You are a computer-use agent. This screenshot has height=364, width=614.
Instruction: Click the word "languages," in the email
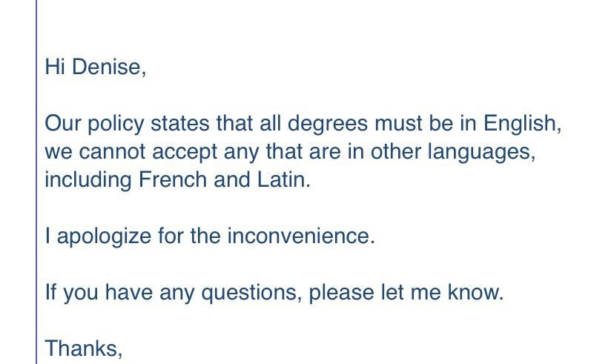click(481, 152)
